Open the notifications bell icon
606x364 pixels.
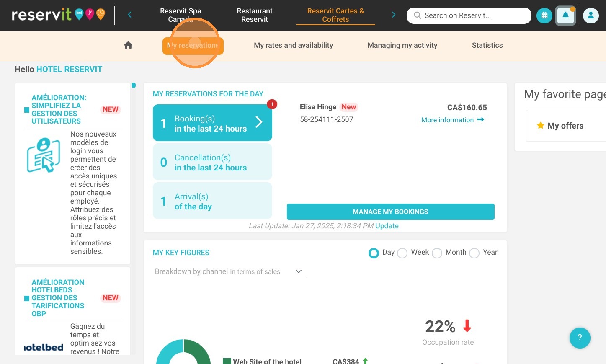tap(565, 15)
